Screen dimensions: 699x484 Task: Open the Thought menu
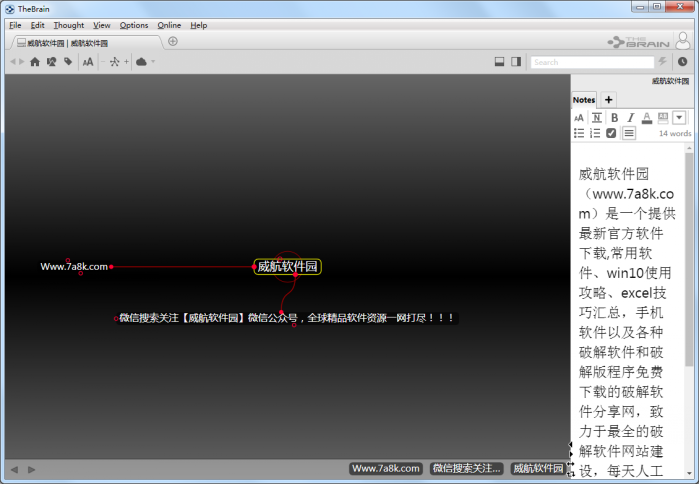click(x=69, y=25)
